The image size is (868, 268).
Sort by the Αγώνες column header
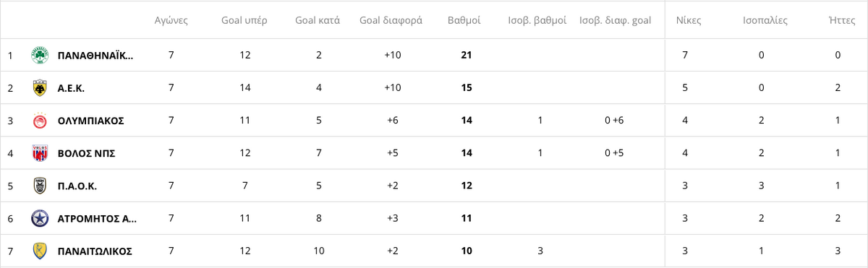[x=171, y=20]
